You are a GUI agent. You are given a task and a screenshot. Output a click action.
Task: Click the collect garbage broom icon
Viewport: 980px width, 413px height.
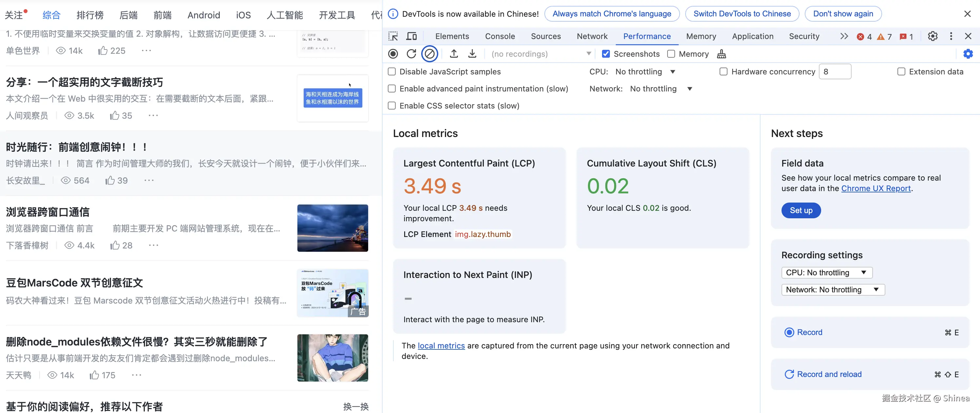[721, 54]
